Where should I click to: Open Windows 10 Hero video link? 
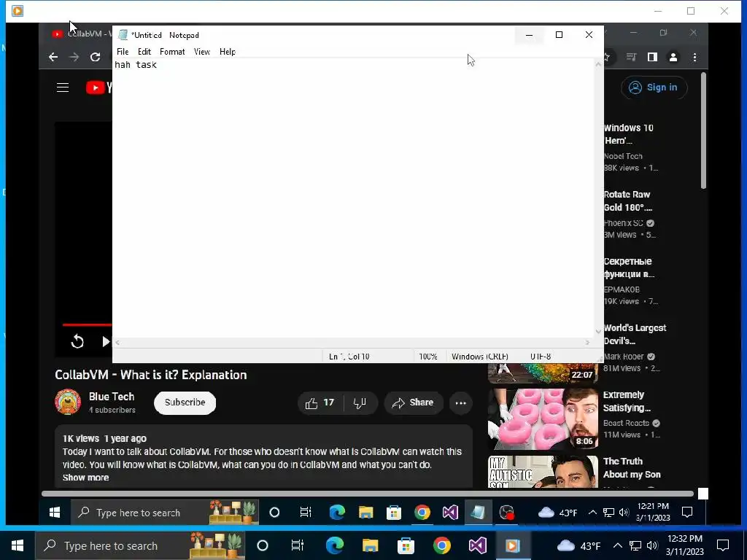click(x=628, y=134)
